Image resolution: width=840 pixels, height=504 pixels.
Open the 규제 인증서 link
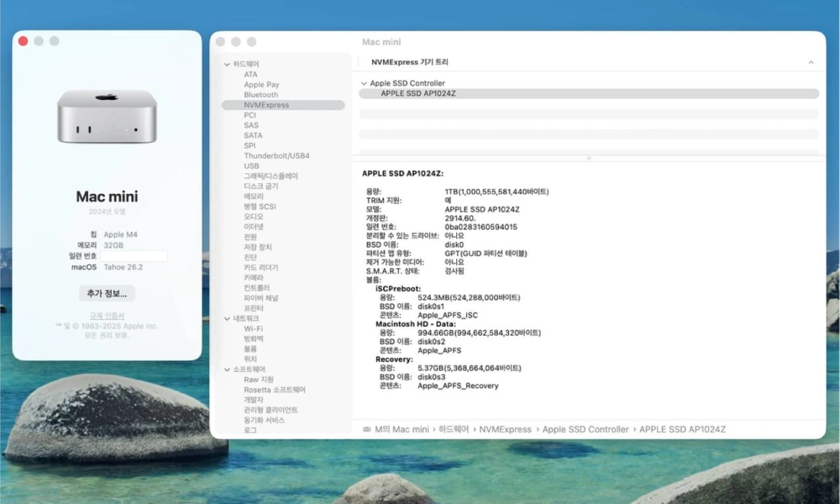(107, 316)
